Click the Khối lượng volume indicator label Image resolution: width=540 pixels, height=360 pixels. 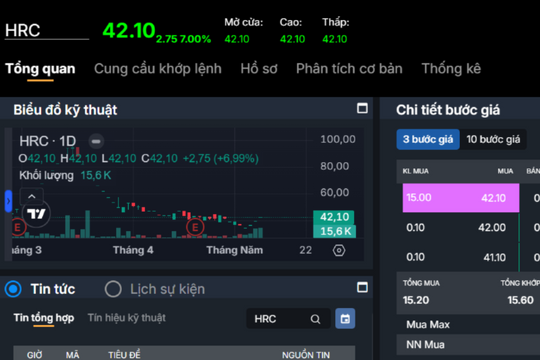point(46,175)
